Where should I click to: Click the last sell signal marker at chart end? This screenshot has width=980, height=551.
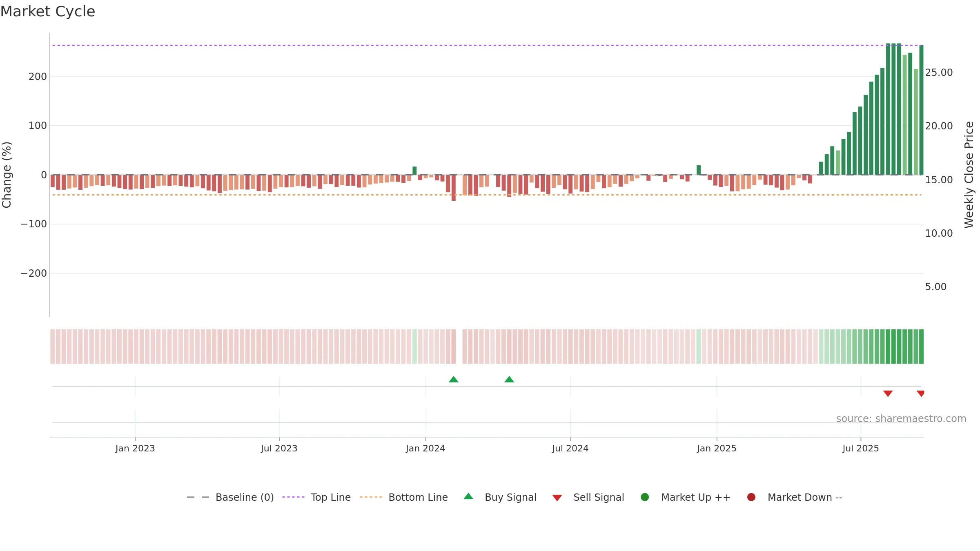(920, 393)
